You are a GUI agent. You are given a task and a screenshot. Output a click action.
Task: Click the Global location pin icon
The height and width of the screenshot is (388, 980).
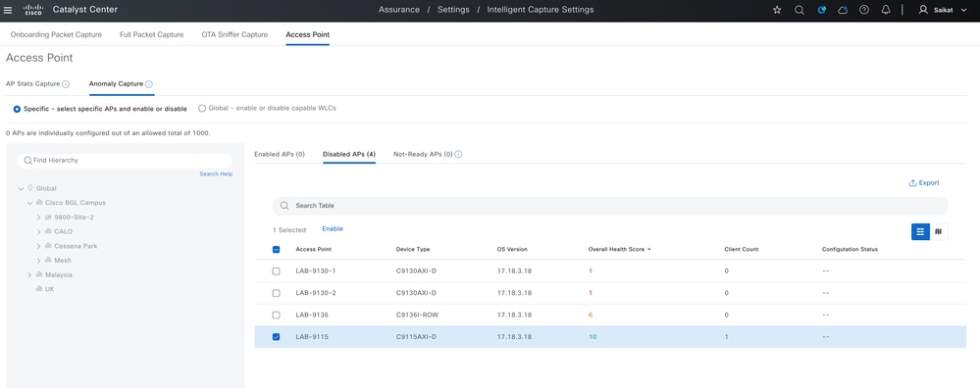click(30, 188)
